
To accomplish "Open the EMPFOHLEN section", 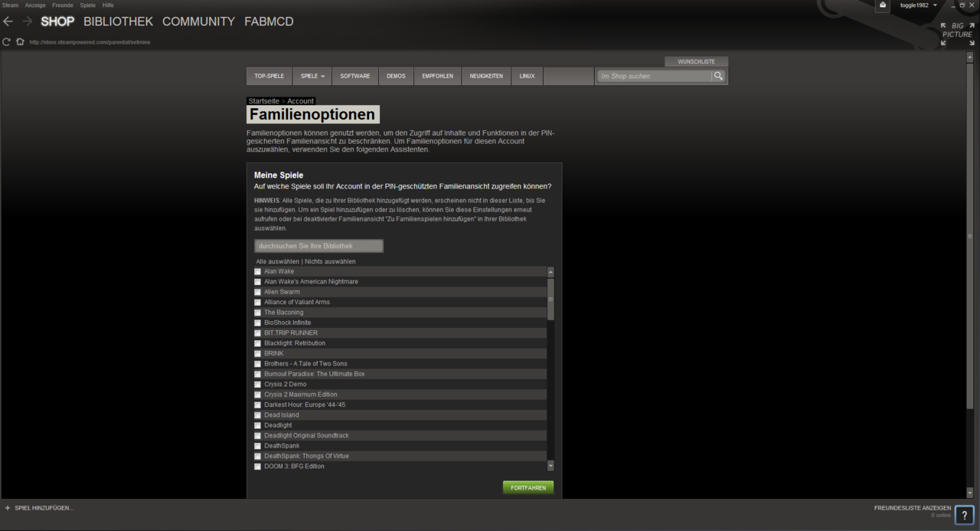I will [437, 76].
